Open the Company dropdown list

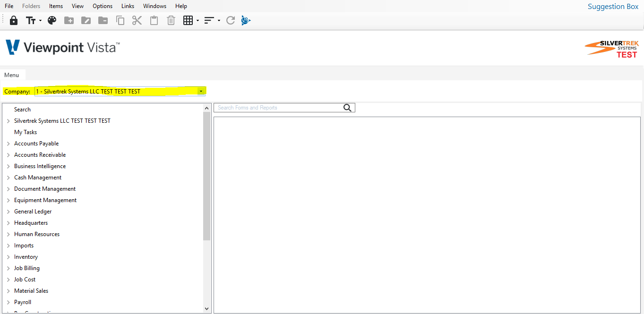(201, 91)
